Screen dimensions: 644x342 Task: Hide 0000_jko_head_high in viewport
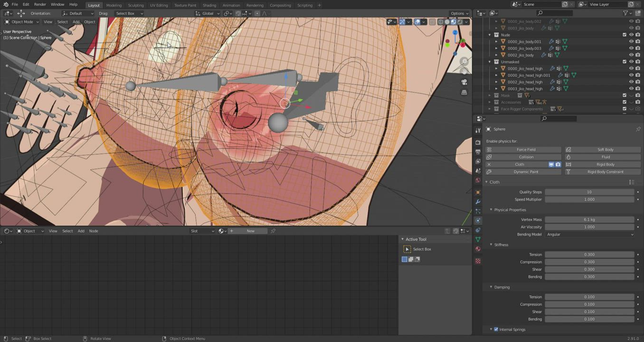tap(631, 68)
